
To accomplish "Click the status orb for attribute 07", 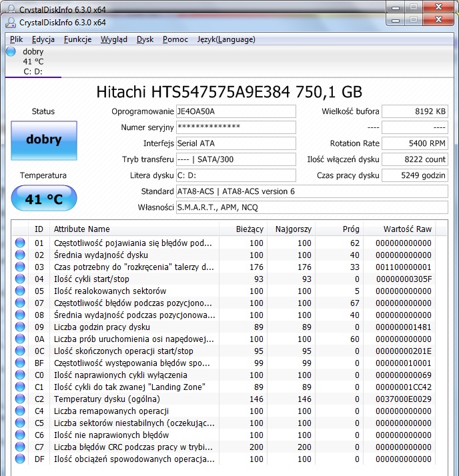I will (x=20, y=303).
